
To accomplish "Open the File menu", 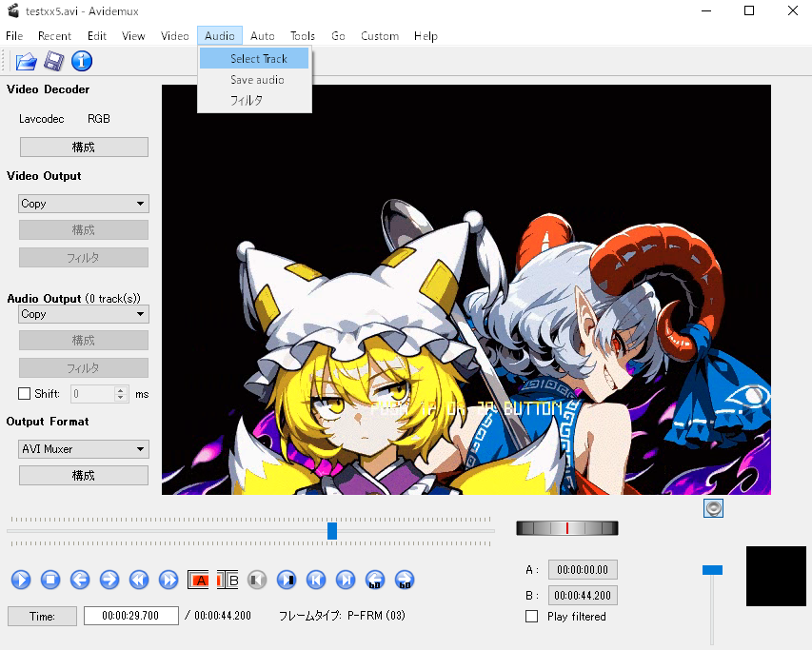I will (14, 36).
